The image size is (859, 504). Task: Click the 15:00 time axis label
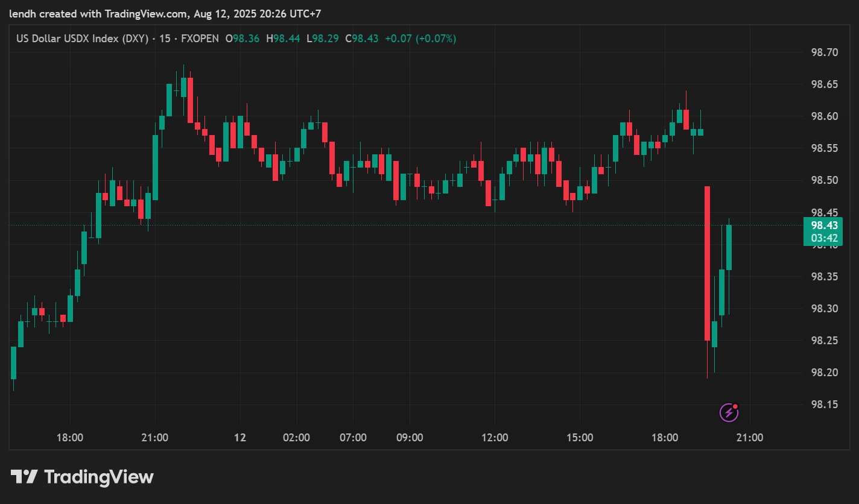(580, 438)
